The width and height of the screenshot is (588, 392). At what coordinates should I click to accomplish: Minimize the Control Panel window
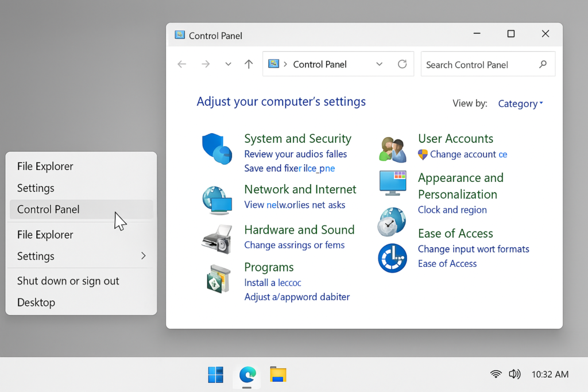477,34
